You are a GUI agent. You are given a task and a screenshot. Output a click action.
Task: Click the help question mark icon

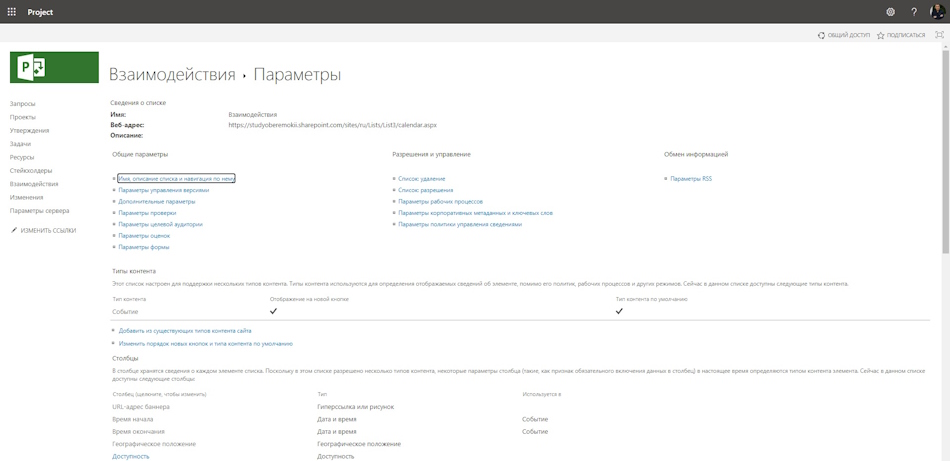tap(914, 12)
